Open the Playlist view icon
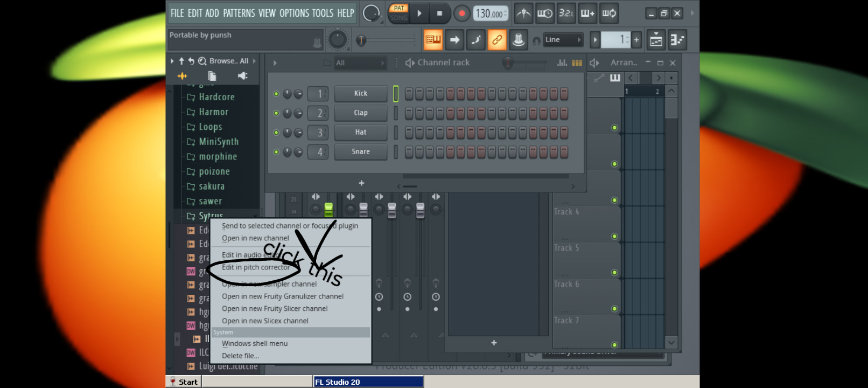The height and width of the screenshot is (388, 868). pos(656,39)
